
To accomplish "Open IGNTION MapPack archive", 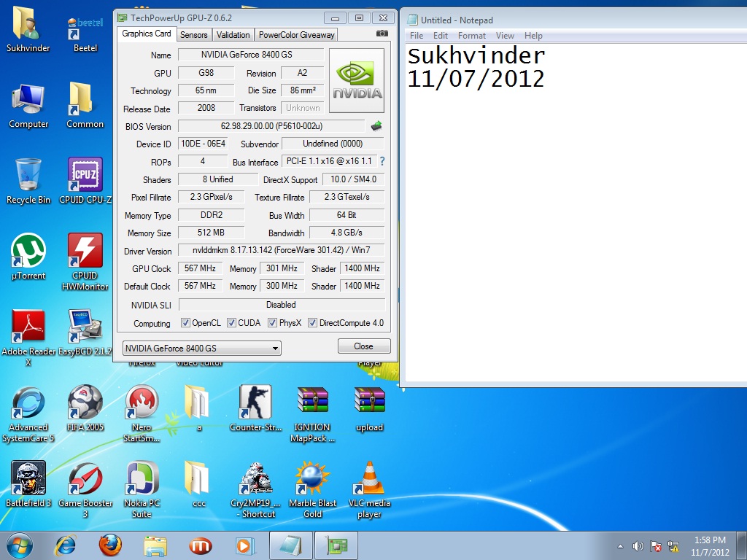I will tap(312, 413).
